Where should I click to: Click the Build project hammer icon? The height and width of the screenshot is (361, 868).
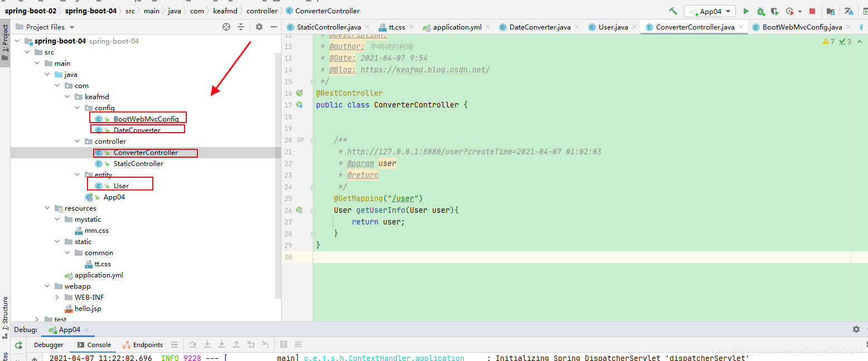[673, 11]
